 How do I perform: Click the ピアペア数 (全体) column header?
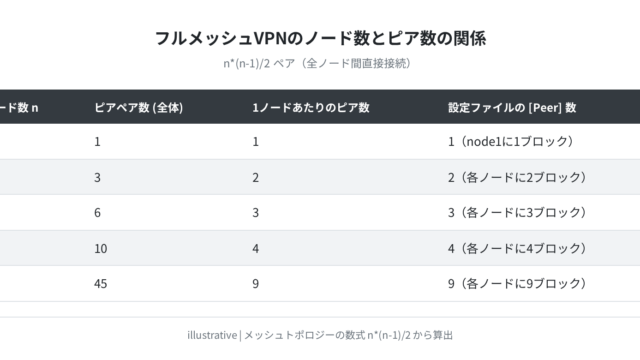(x=139, y=107)
